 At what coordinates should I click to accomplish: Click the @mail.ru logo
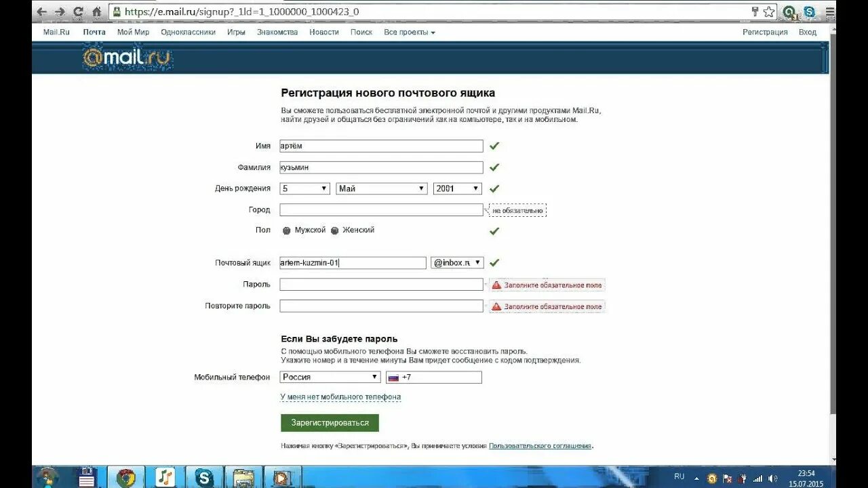127,58
